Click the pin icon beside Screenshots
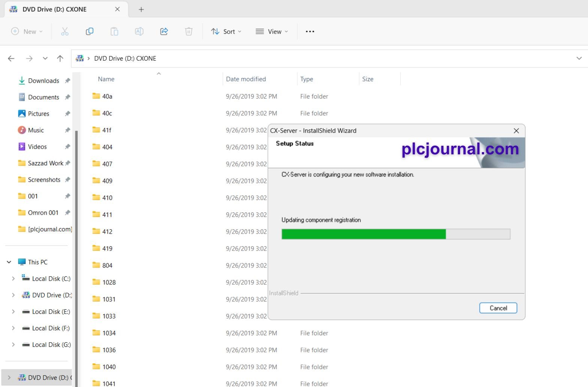 [67, 179]
